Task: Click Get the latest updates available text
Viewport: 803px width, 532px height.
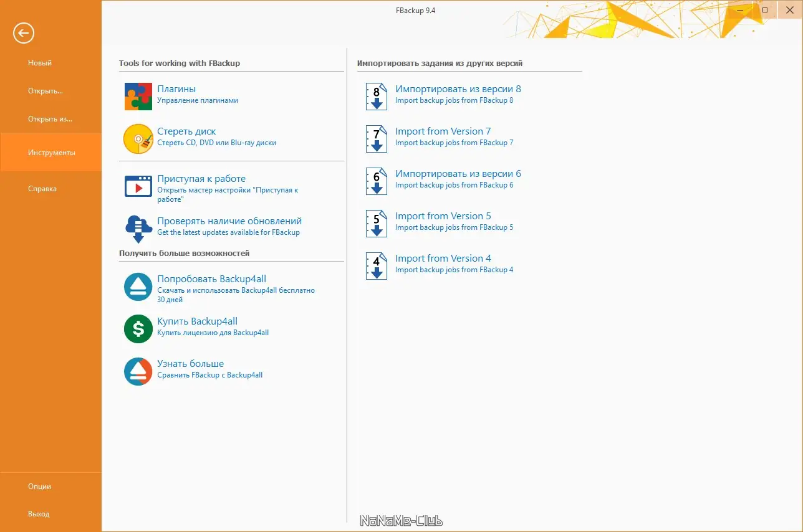Action: click(228, 232)
